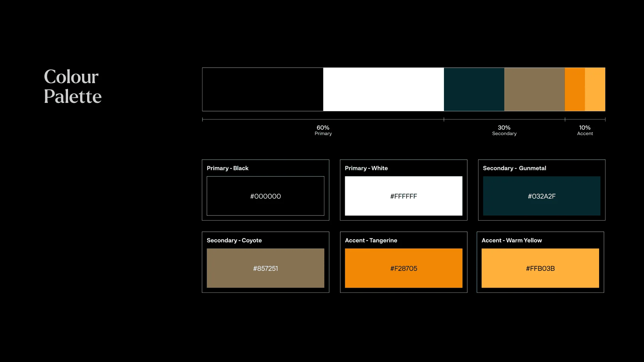
Task: Select the Gunmetal #032A2F swatch
Action: [541, 196]
